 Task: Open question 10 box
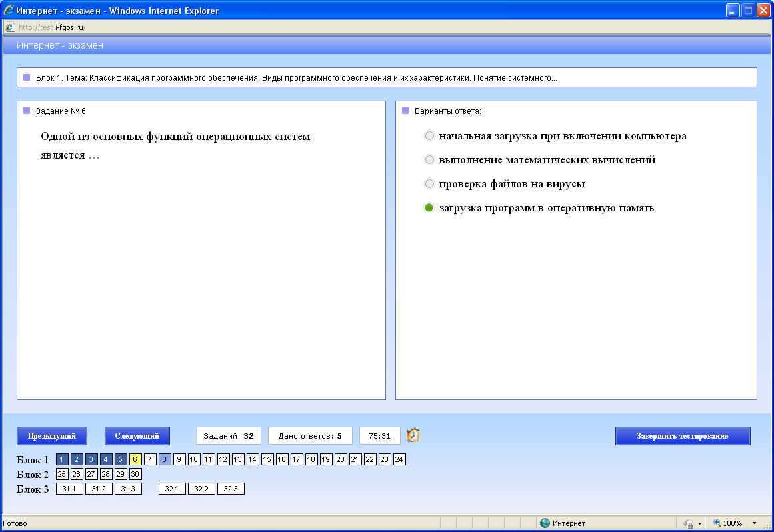tap(194, 459)
